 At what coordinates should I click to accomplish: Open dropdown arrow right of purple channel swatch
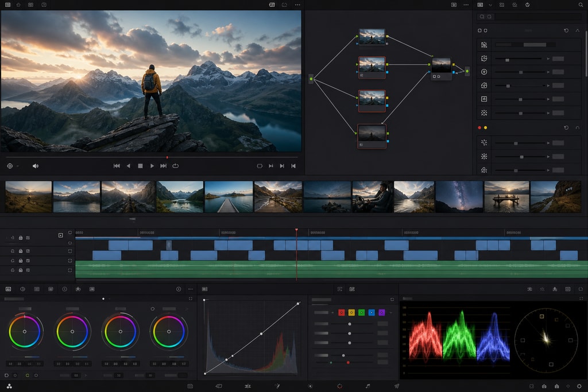pos(390,313)
